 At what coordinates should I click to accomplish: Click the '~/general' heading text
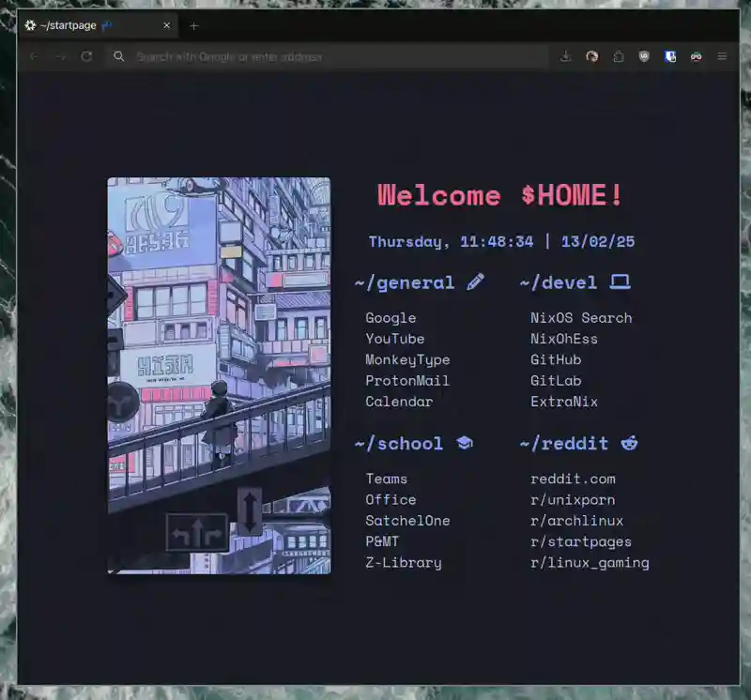pyautogui.click(x=405, y=282)
